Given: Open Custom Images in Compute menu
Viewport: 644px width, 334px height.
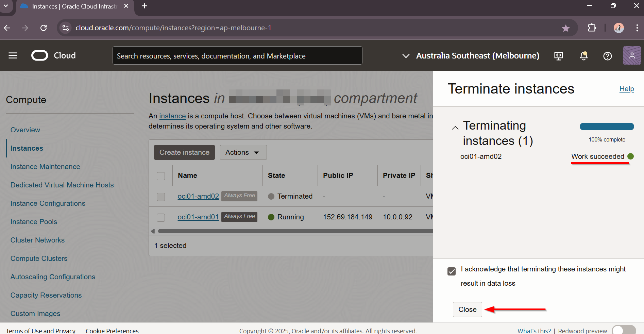Looking at the screenshot, I should [x=35, y=314].
